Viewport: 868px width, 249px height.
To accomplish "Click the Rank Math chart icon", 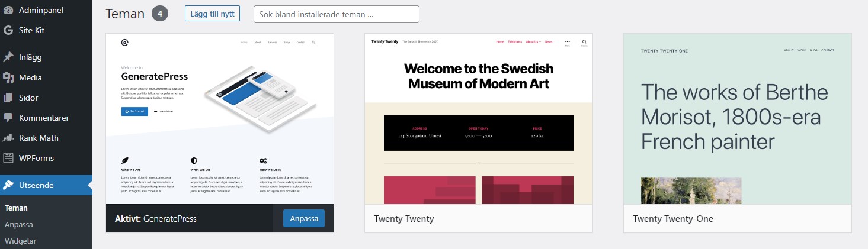I will point(8,138).
